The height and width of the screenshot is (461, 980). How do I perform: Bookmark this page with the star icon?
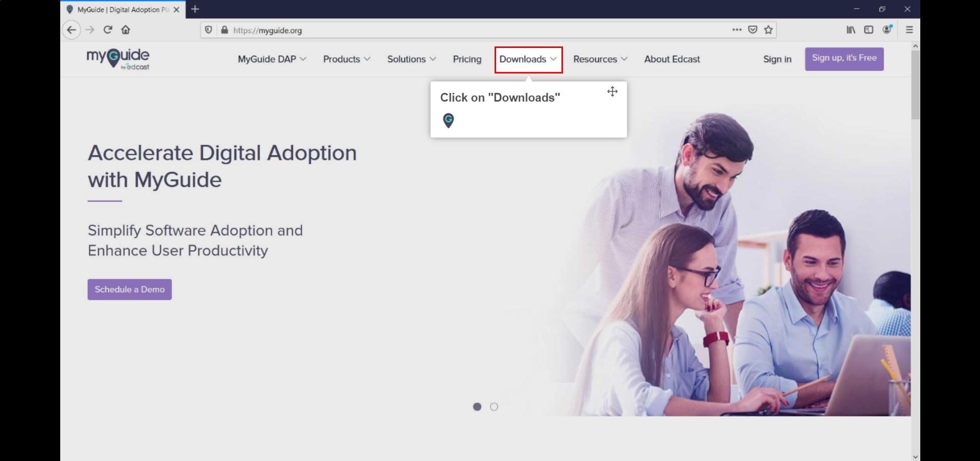point(769,30)
